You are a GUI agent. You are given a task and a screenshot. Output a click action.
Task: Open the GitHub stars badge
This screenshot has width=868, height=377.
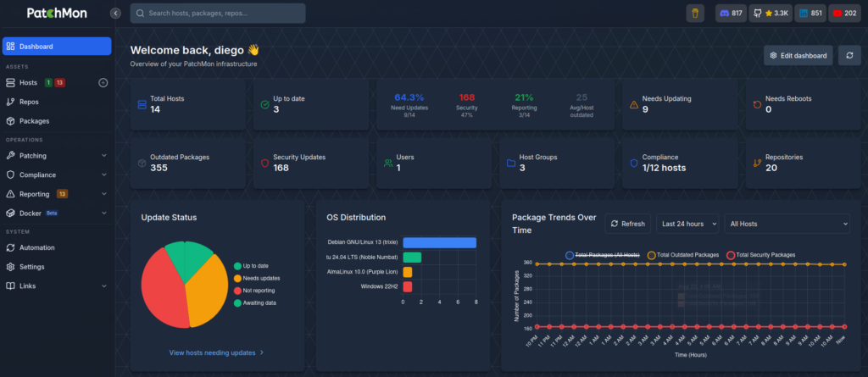771,14
